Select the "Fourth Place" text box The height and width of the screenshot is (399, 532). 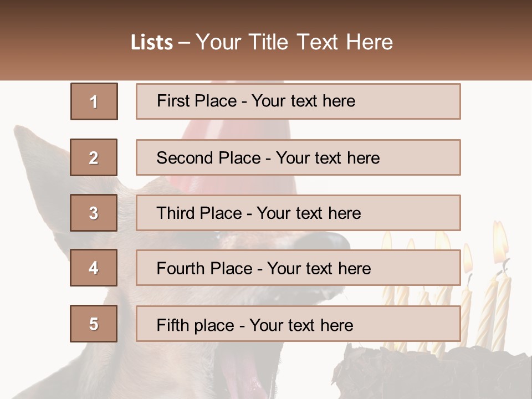pos(298,268)
